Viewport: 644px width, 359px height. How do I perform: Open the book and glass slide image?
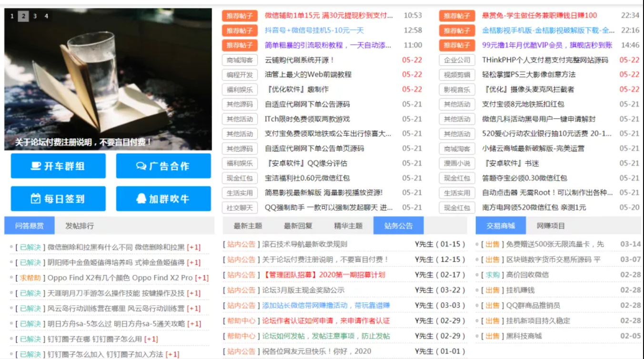[108, 79]
